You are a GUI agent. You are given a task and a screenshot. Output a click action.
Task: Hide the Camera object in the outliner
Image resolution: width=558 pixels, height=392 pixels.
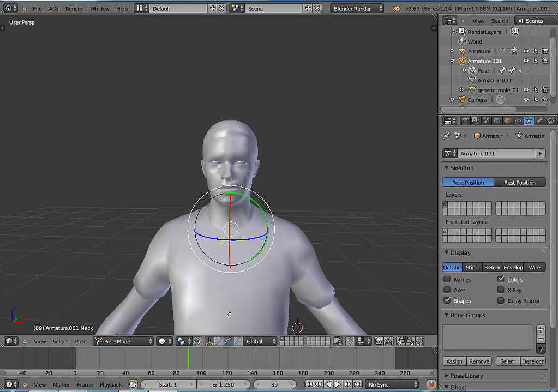[525, 99]
